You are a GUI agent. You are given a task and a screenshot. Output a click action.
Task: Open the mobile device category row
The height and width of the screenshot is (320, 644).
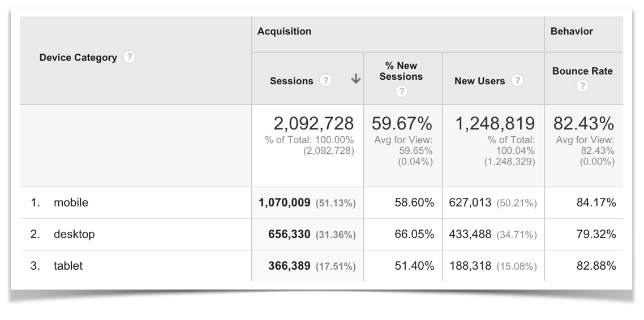coord(71,203)
